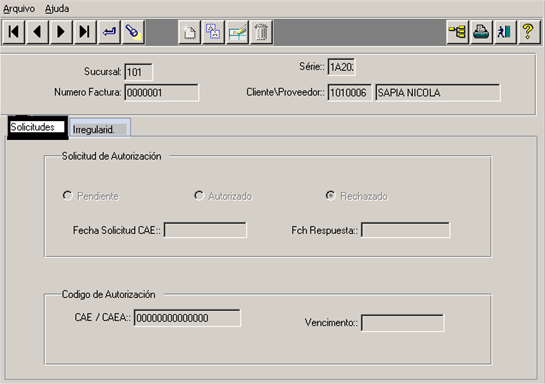Click the Fch Respuesta label

pos(325,230)
